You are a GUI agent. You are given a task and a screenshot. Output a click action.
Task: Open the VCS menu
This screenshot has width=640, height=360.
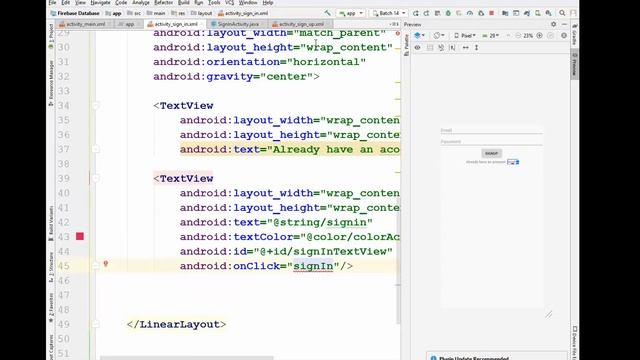click(230, 2)
